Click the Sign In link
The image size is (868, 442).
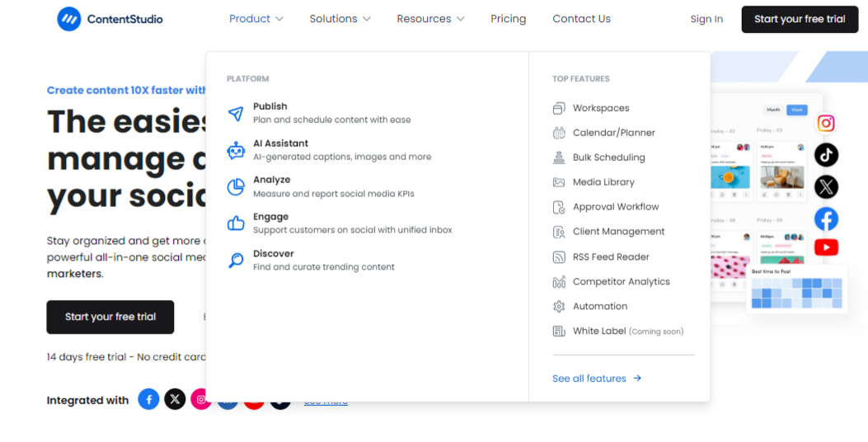(x=706, y=20)
